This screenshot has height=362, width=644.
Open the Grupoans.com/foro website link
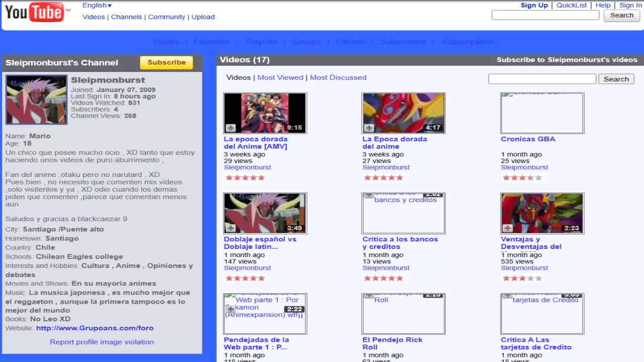tap(95, 328)
